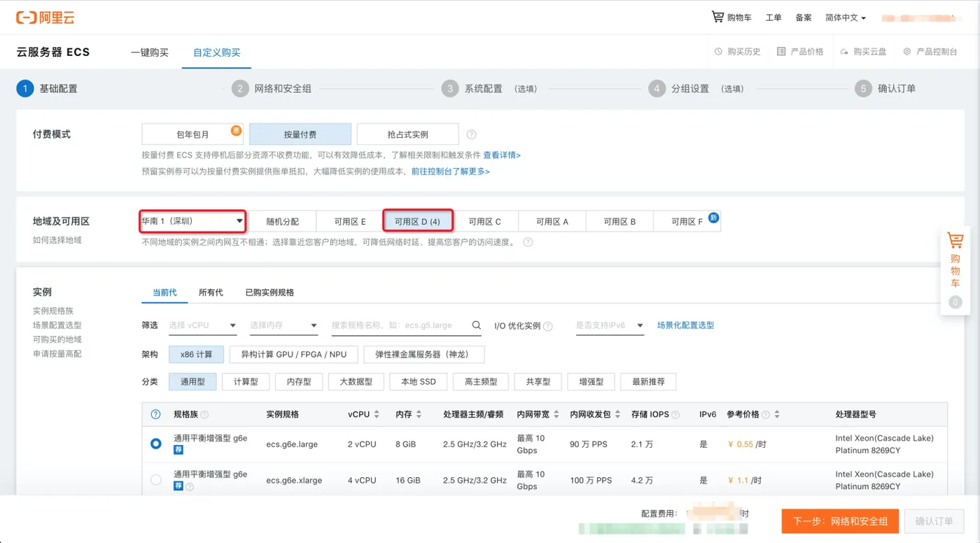This screenshot has width=980, height=543.
Task: Open the shopping cart icon in header
Action: (717, 17)
